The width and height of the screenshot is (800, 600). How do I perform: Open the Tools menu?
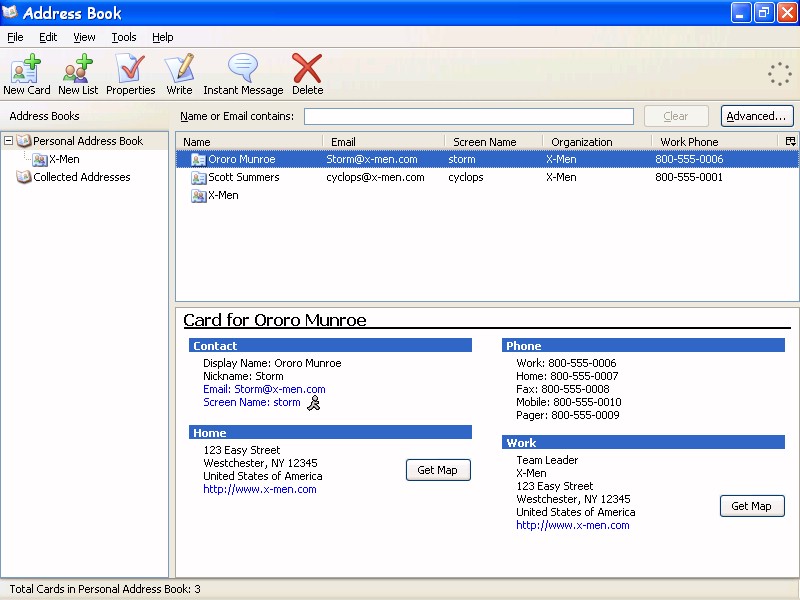tap(124, 37)
